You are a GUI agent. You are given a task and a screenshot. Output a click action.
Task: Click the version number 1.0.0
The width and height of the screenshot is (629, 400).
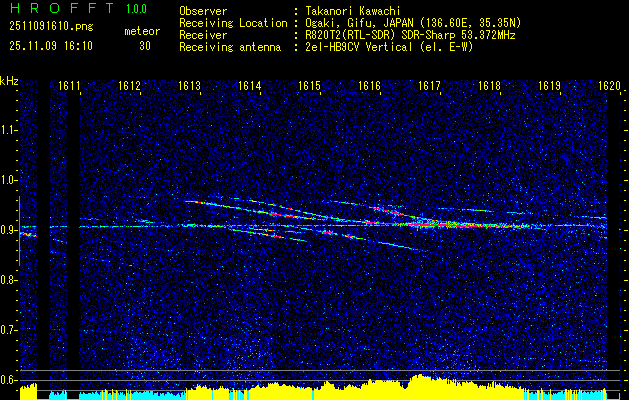tap(136, 8)
